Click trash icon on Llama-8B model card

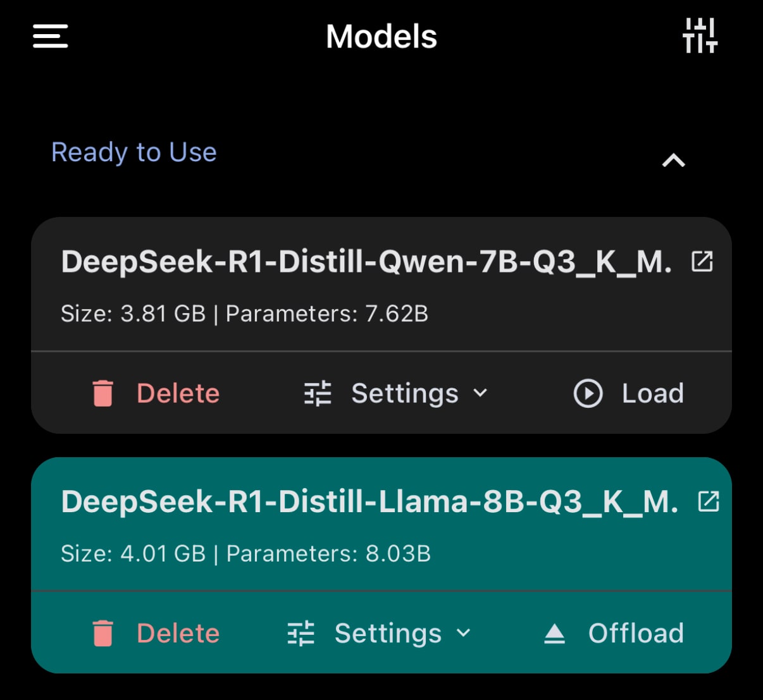pos(102,634)
